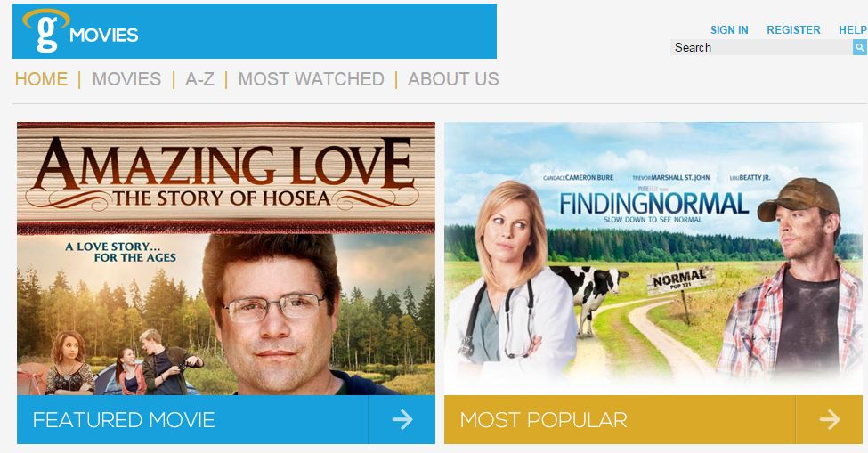Viewport: 868px width, 453px height.
Task: Click the SIGN IN link
Action: click(729, 30)
